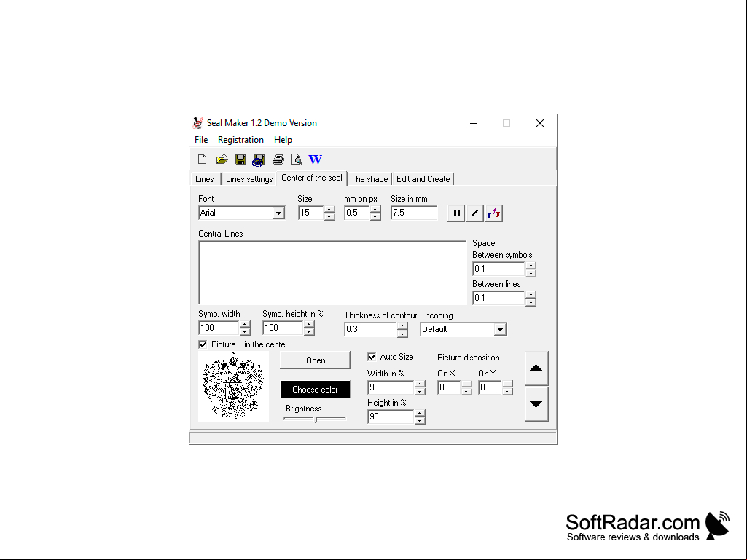This screenshot has height=560, width=747.
Task: Export to Word with blue W icon
Action: click(316, 159)
